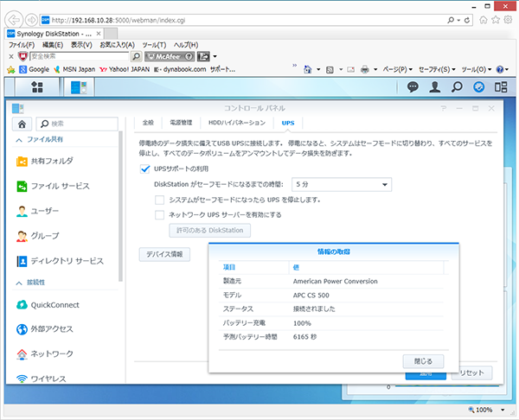This screenshot has width=519, height=420.
Task: Open 外部アクセス settings in sidebar
Action: 45,329
